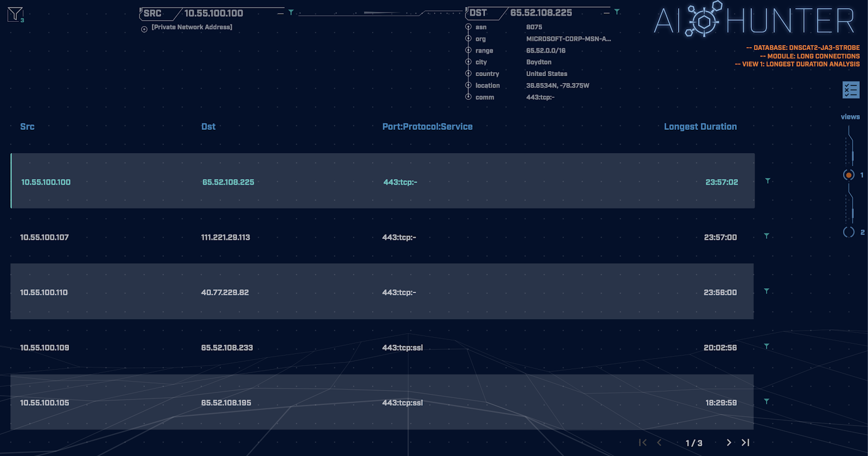Viewport: 868px width, 456px height.
Task: Filter on the 10.55.100.110 row funnel
Action: point(767,291)
